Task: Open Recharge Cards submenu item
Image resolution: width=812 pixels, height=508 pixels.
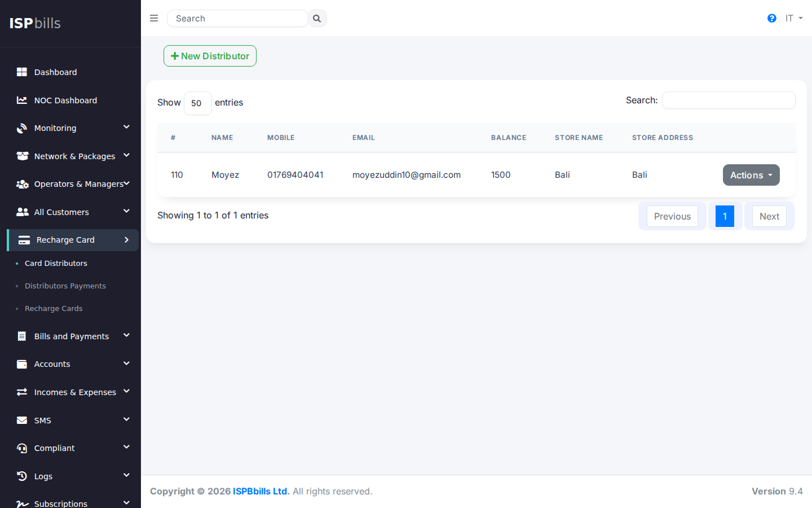Action: (x=54, y=309)
